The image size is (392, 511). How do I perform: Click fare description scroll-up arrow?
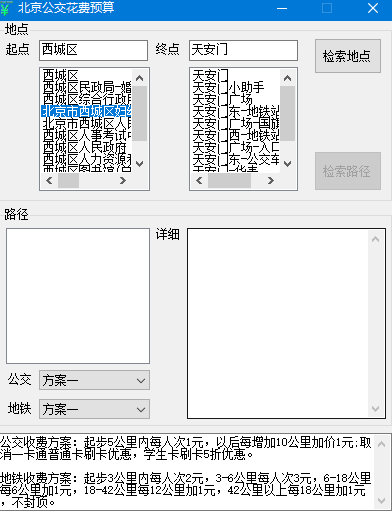coord(381,444)
